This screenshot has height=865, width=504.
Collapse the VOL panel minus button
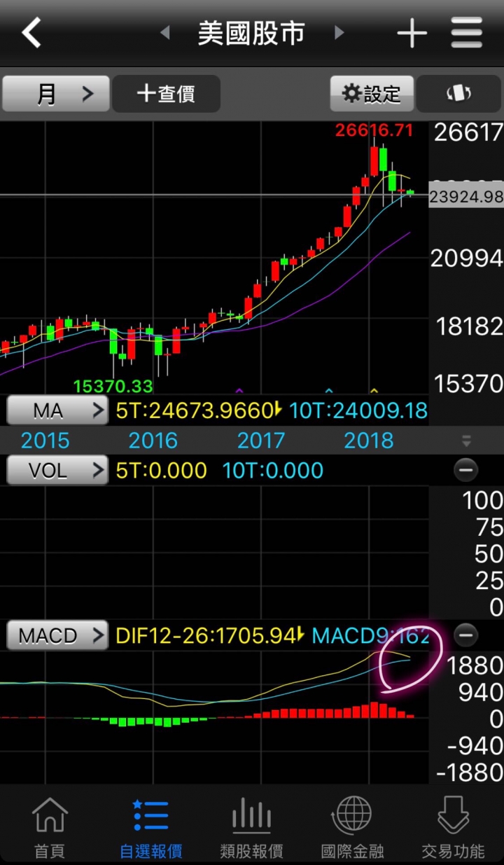pyautogui.click(x=465, y=470)
